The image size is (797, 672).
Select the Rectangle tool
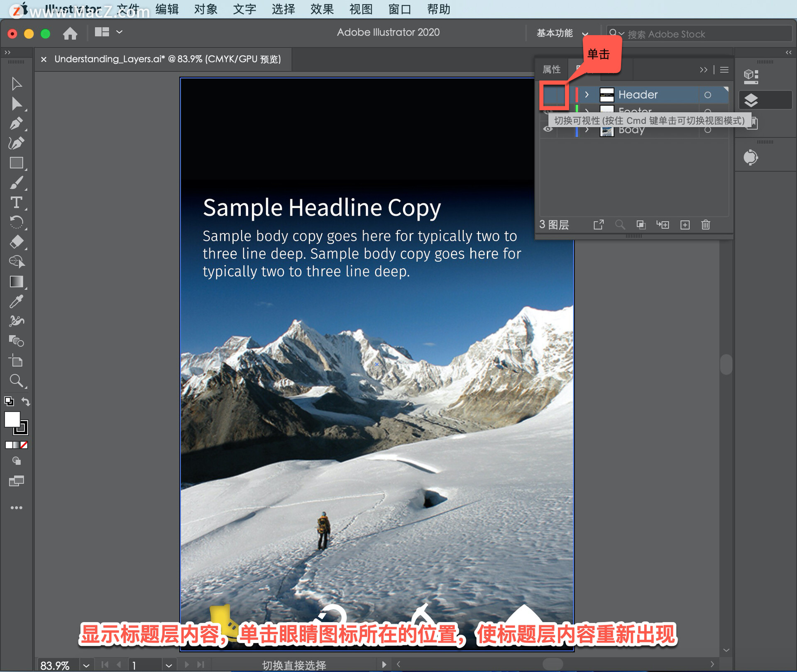pos(16,163)
